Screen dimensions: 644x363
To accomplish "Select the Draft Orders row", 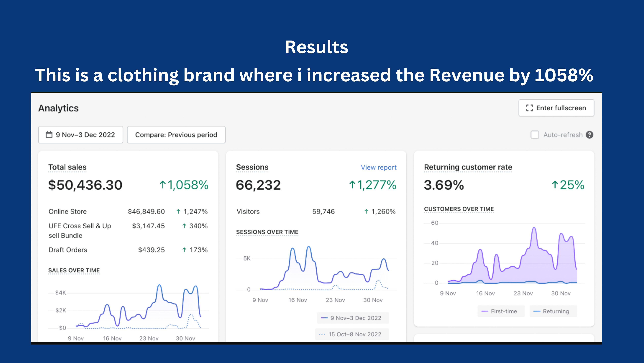I will [x=128, y=250].
